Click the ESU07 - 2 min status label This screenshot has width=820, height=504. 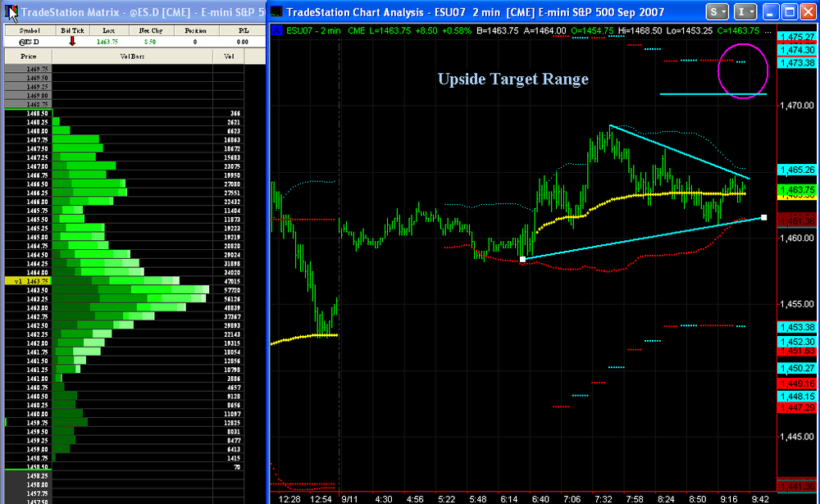point(312,31)
